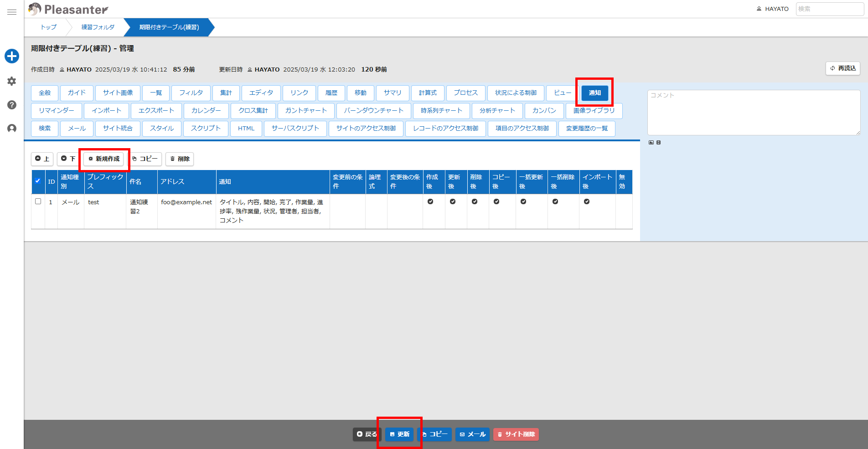868x449 pixels.
Task: Open the 変更履歴の一覧 tab
Action: tap(587, 129)
